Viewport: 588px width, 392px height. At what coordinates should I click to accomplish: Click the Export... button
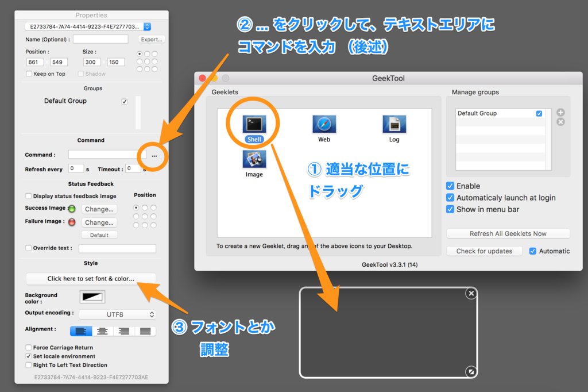pyautogui.click(x=152, y=40)
